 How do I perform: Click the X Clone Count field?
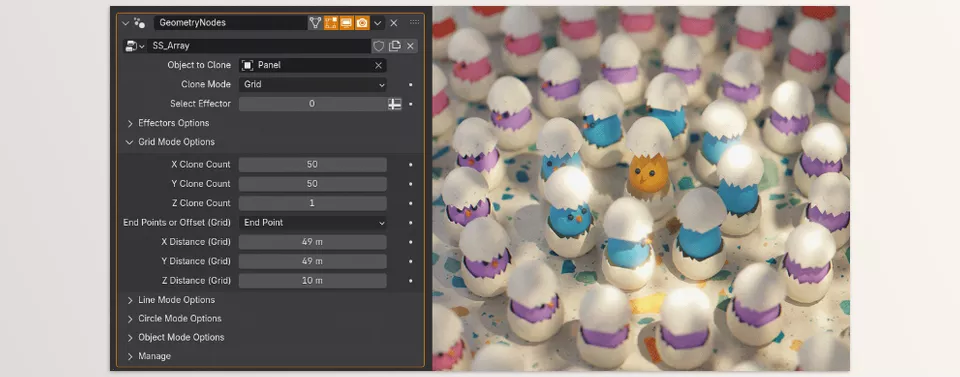[312, 165]
